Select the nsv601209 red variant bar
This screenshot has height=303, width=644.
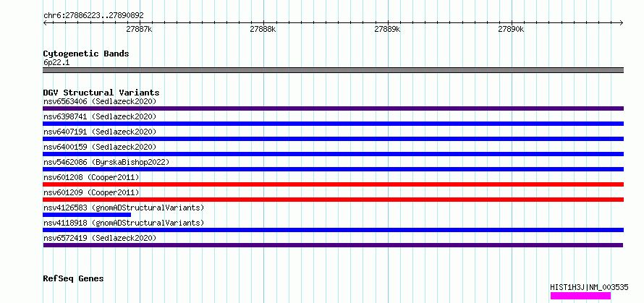(x=333, y=200)
